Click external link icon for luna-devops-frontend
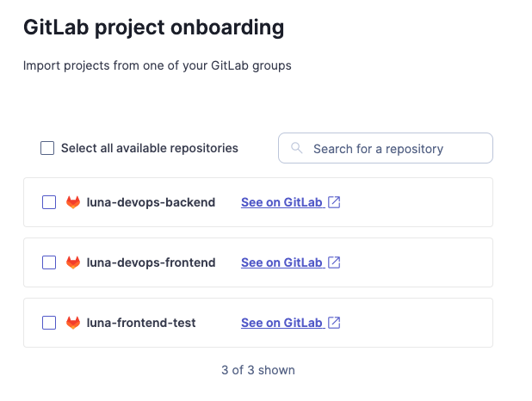Viewport: 532px width, 401px height. coord(335,262)
